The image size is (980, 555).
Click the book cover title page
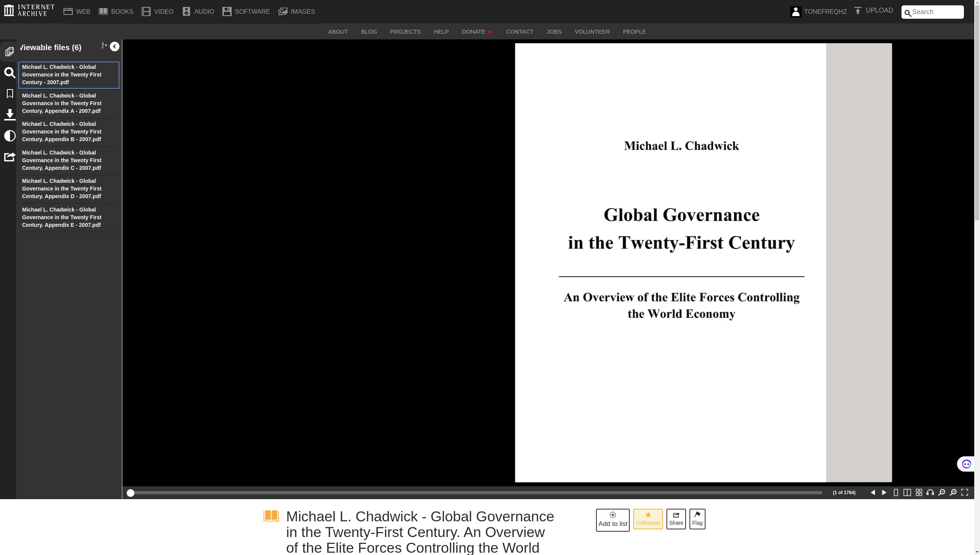pos(670,262)
